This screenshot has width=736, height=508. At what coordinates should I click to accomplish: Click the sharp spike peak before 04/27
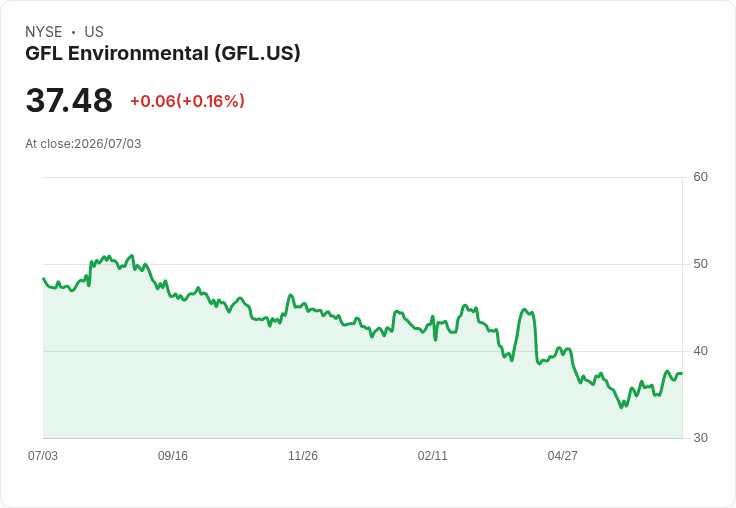pyautogui.click(x=524, y=309)
